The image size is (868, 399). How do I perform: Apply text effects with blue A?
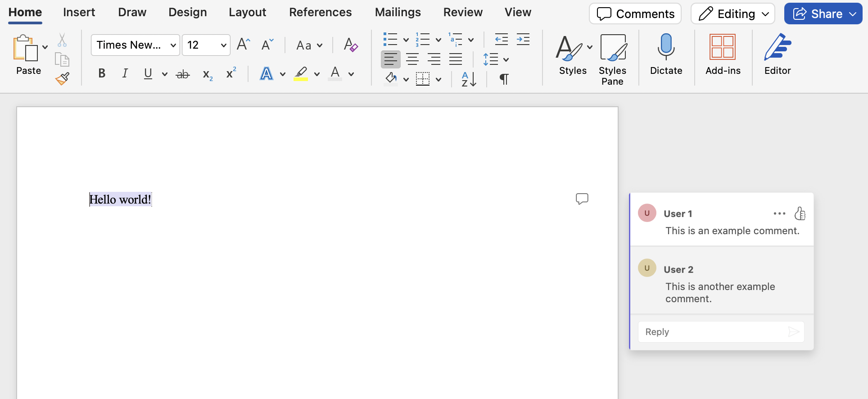click(x=267, y=73)
